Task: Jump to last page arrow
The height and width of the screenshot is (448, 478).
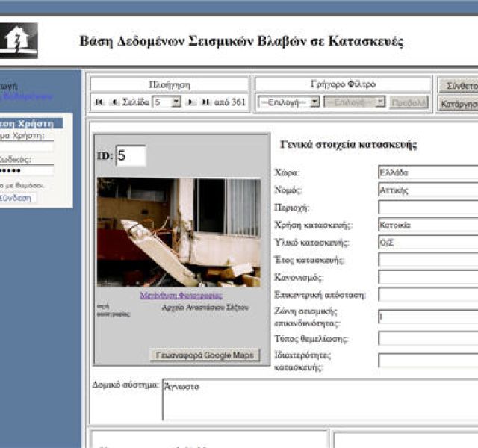Action: 206,102
